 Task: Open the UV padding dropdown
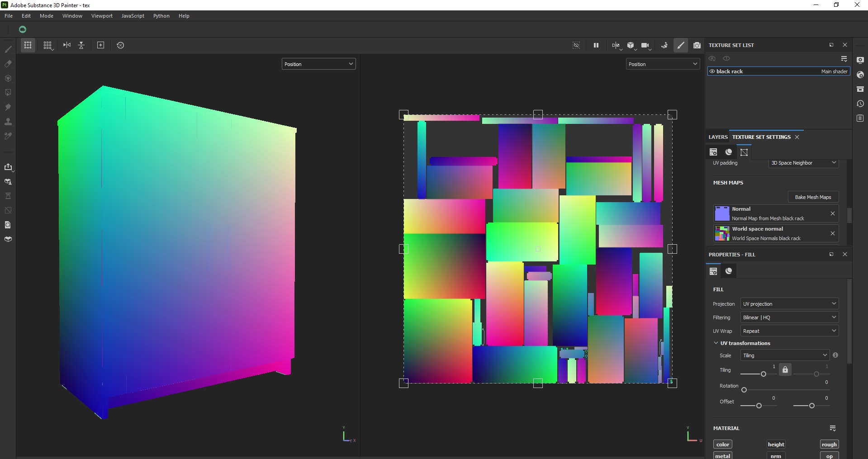point(803,163)
